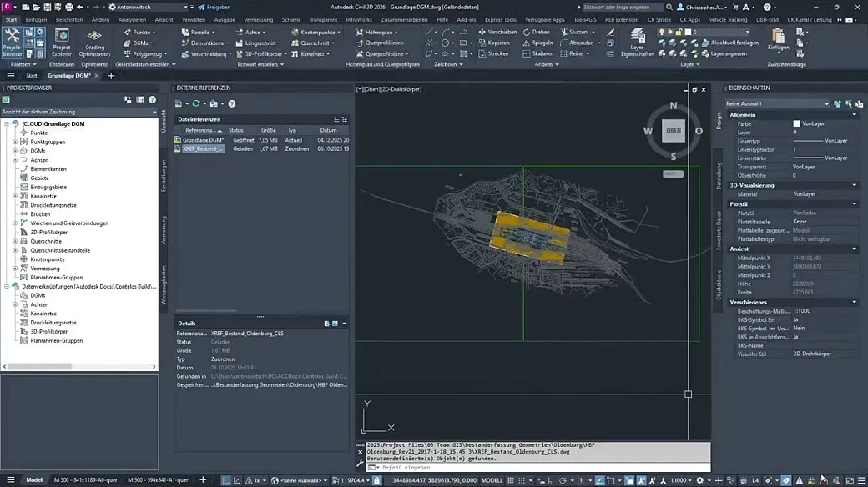Expand Geländedaten erstellen panel dropdown

145,64
